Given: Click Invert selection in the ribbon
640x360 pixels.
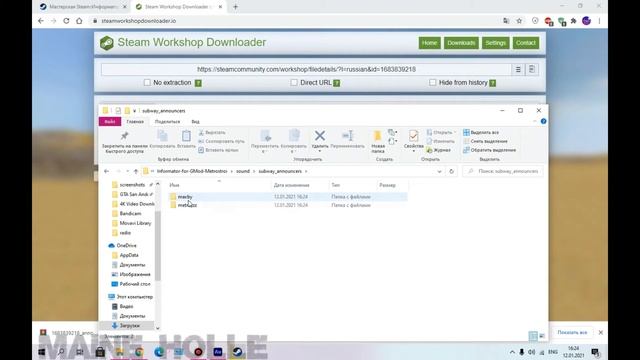Looking at the screenshot, I should 489,150.
